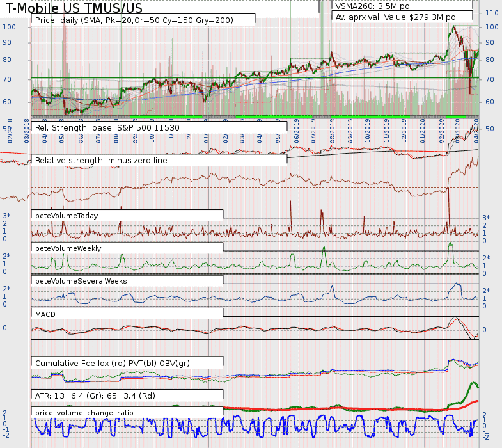Viewport: 502px width, 448px height.
Task: Click the 110 tick on right price axis
Action: 492,13
